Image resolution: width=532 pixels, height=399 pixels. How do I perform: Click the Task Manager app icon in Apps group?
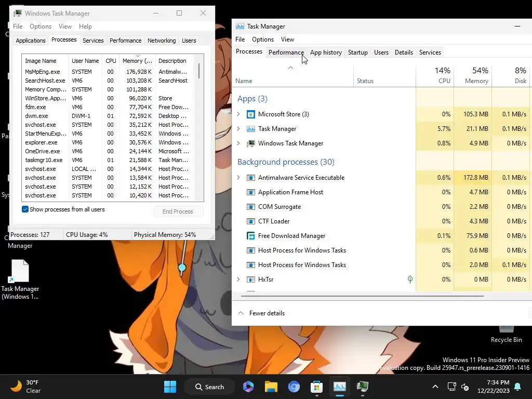pyautogui.click(x=250, y=129)
